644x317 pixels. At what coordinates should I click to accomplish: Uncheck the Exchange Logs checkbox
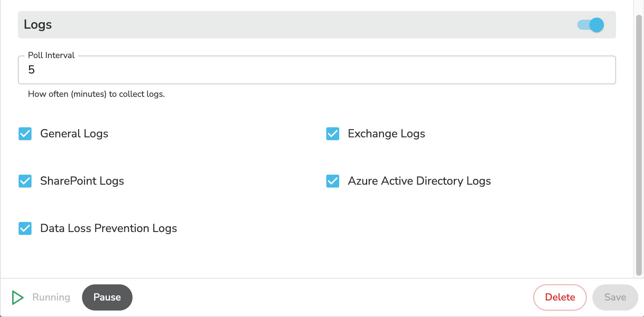point(333,134)
